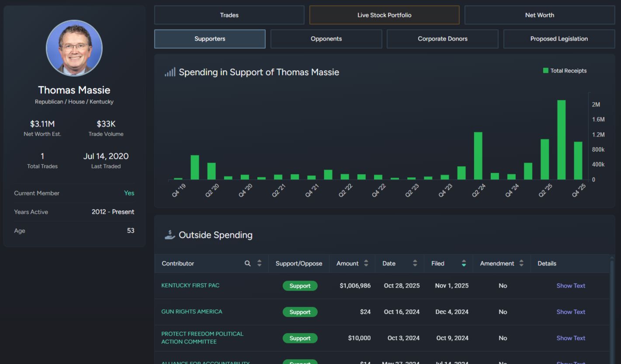Image resolution: width=621 pixels, height=364 pixels.
Task: Open KENTUCKY FIRST PAC contributor link
Action: 190,285
